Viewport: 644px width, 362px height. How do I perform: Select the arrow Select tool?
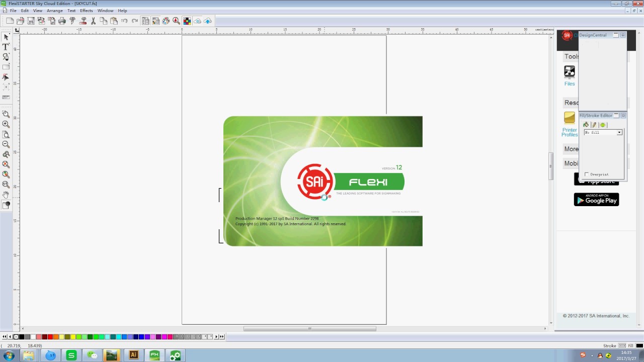pos(6,37)
